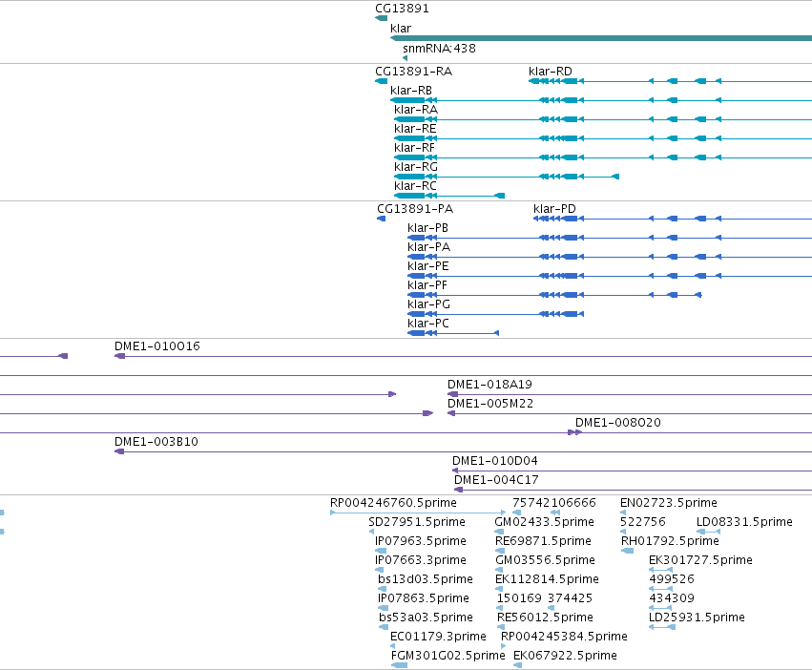
Task: Select the EK301727.5prime EST label
Action: click(700, 560)
